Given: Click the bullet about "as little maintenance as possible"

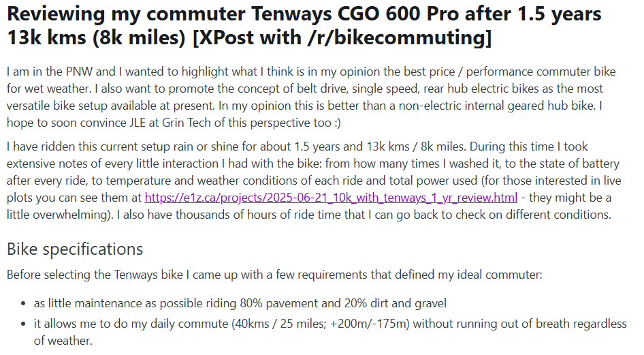Looking at the screenshot, I should [x=240, y=303].
